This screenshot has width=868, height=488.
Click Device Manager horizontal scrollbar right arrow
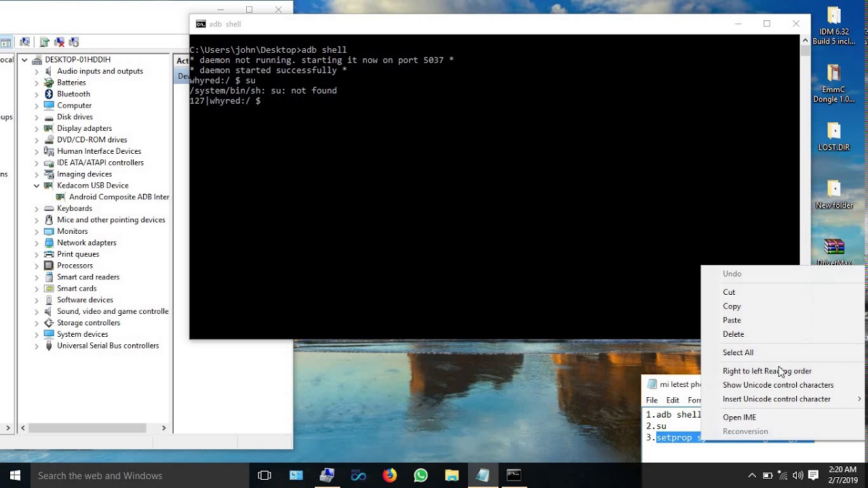[x=163, y=428]
